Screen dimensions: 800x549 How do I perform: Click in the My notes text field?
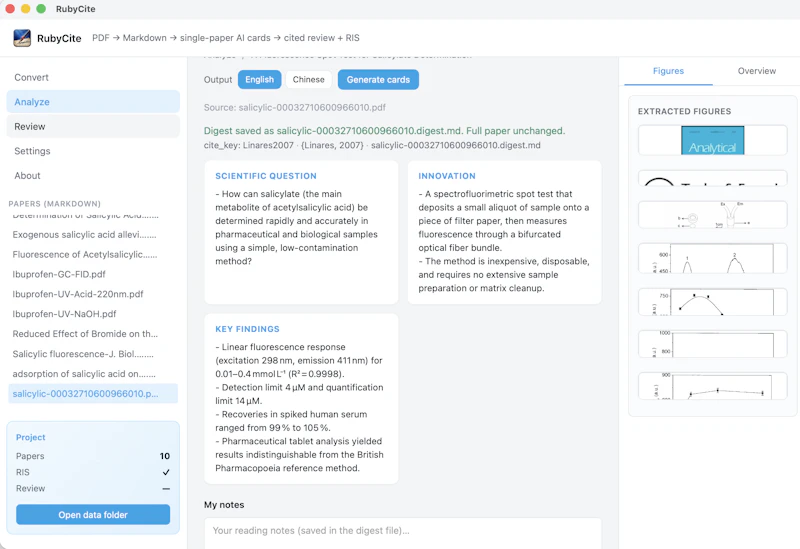click(403, 533)
